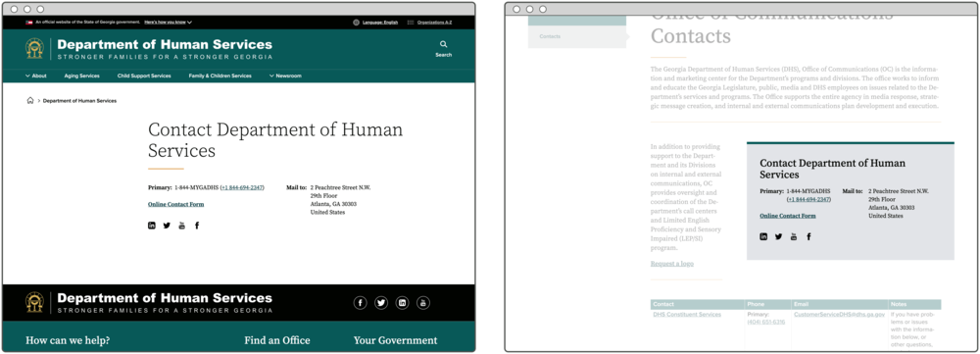Open YouTube icon in right window contact card
Image resolution: width=980 pixels, height=354 pixels.
pos(794,236)
